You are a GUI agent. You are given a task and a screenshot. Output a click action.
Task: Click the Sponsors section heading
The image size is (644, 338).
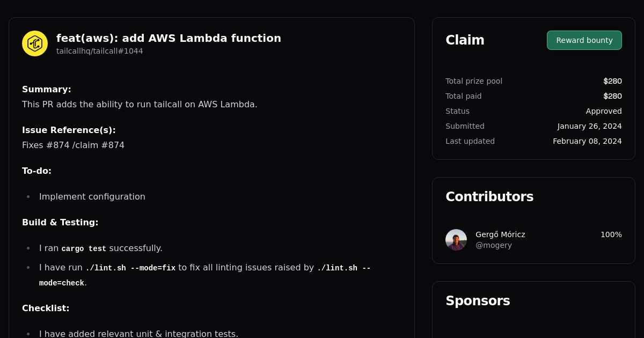pyautogui.click(x=478, y=301)
